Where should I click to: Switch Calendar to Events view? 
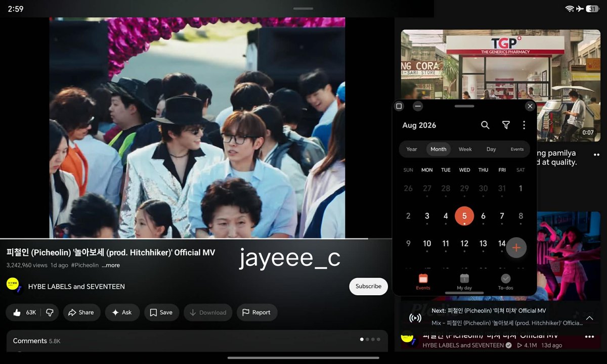coord(517,149)
